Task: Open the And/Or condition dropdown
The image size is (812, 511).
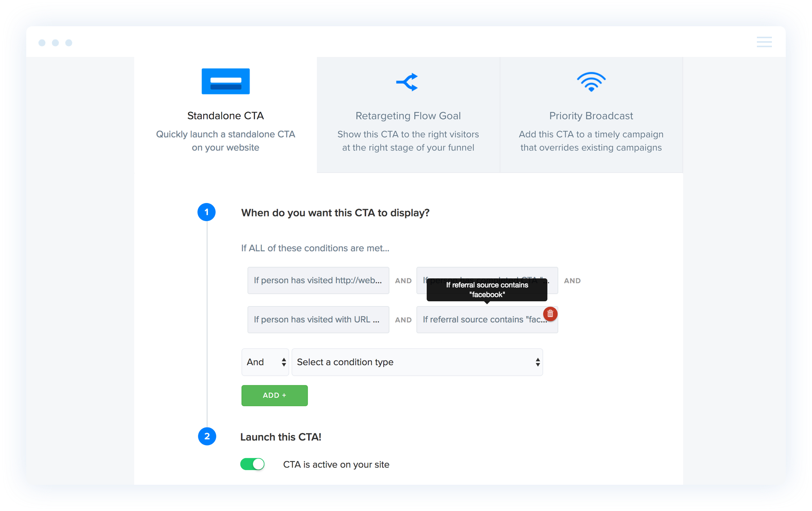Action: 265,362
